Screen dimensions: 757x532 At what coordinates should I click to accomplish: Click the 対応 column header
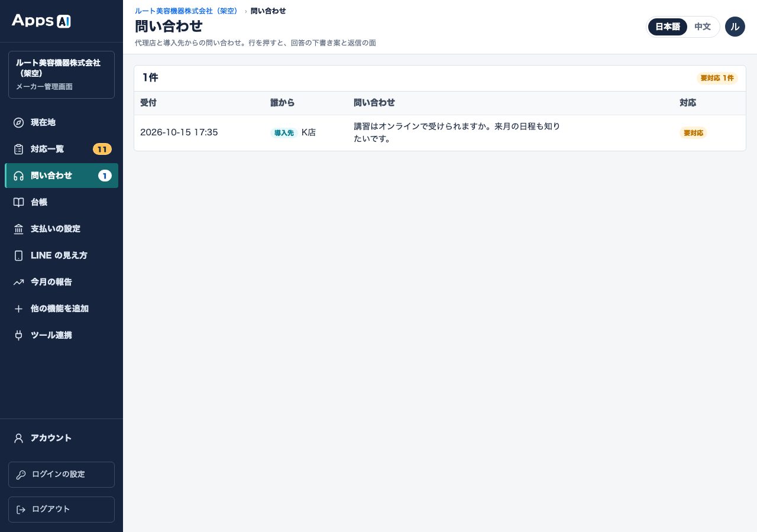[688, 103]
